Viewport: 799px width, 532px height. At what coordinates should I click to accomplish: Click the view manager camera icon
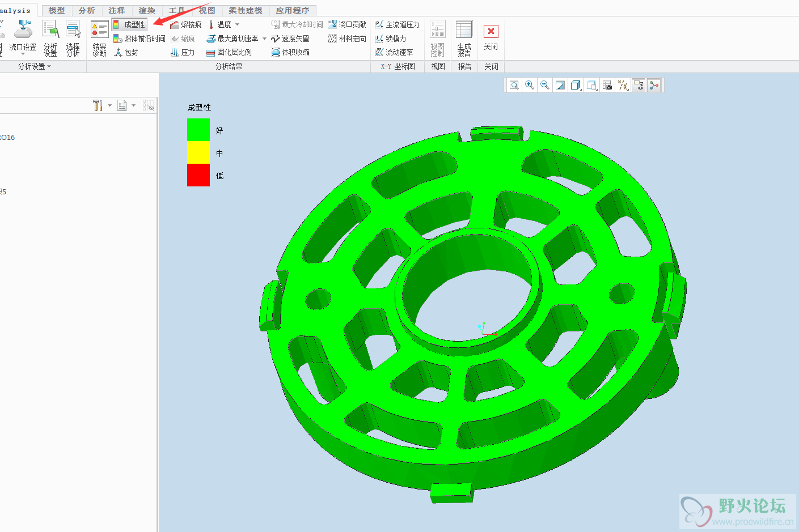[607, 85]
